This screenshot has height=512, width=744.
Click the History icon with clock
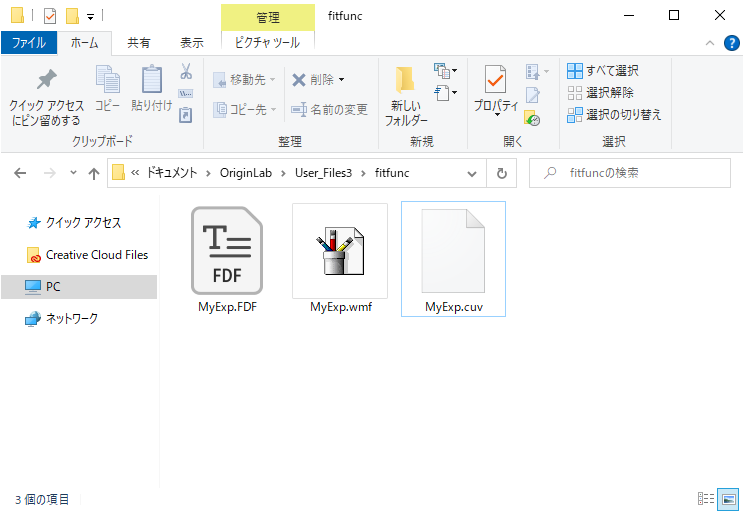tap(532, 118)
